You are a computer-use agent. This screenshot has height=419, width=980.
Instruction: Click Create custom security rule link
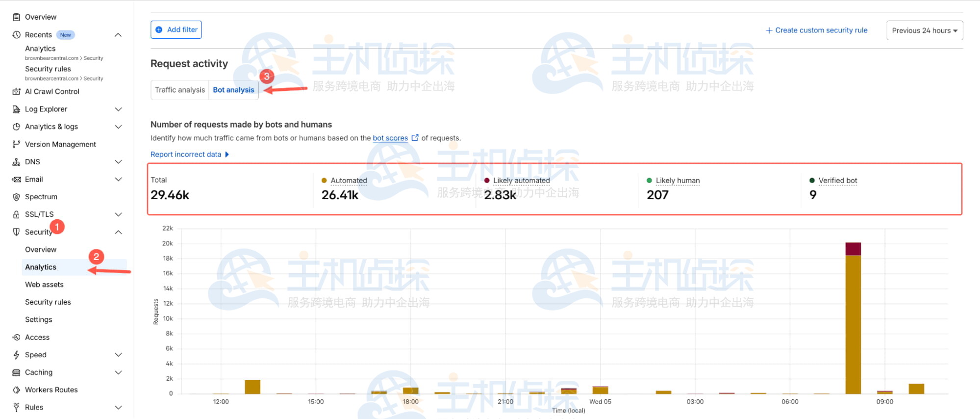pyautogui.click(x=816, y=30)
